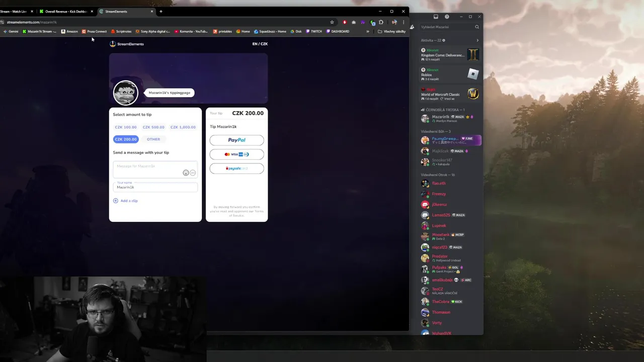Open member Snooker147 in Discord
This screenshot has height=362, width=644.
(x=451, y=161)
